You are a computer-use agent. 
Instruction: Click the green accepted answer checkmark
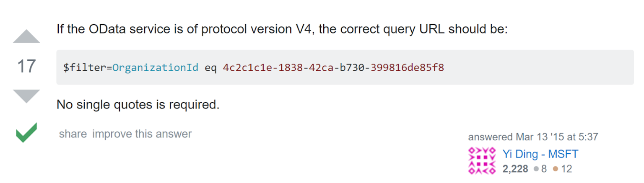(x=26, y=132)
